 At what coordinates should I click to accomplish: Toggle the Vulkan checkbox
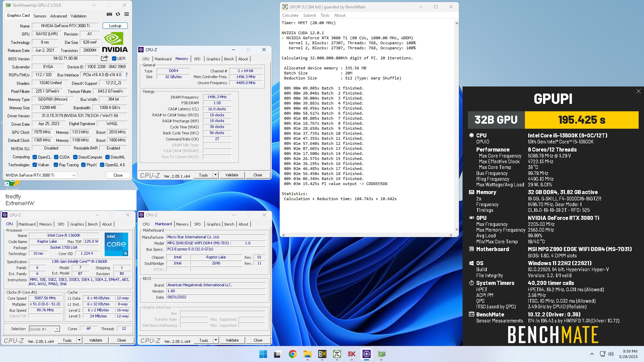[35, 165]
